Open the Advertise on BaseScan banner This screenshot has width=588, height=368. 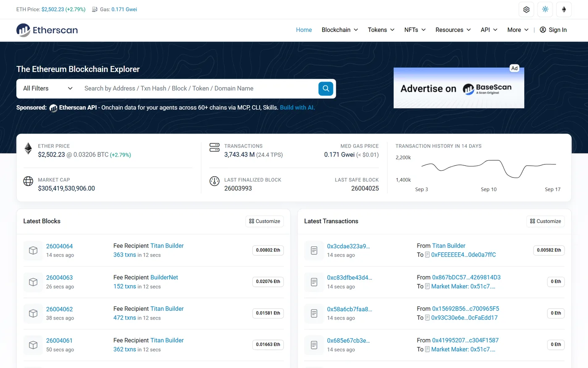[x=459, y=88]
